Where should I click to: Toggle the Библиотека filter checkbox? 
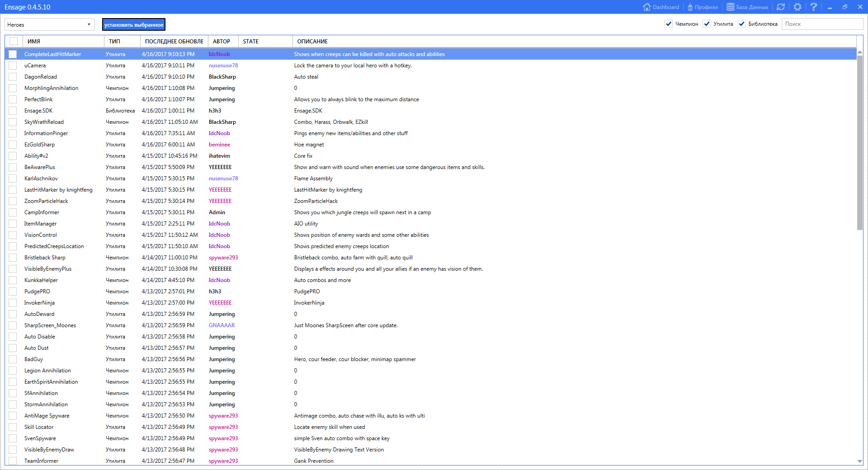[741, 24]
